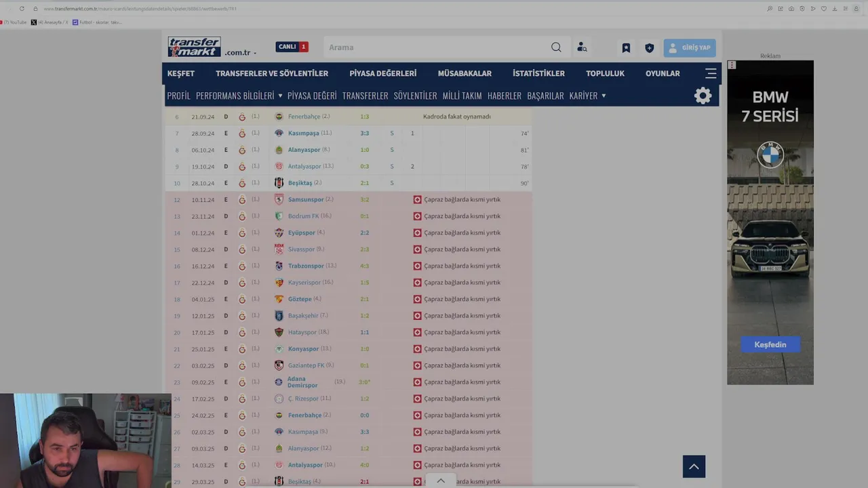The height and width of the screenshot is (488, 868).
Task: Open the Alanyaspor link dated 06.10.24
Action: 304,150
